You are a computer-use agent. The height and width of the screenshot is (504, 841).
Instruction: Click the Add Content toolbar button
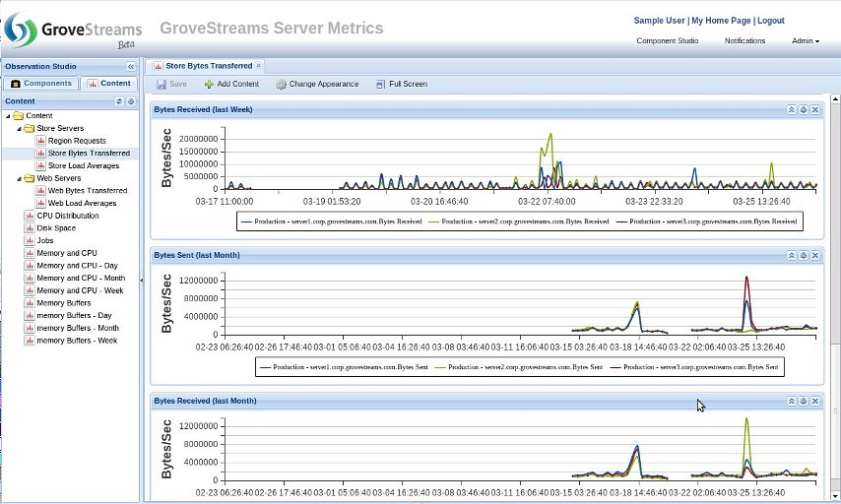click(231, 84)
